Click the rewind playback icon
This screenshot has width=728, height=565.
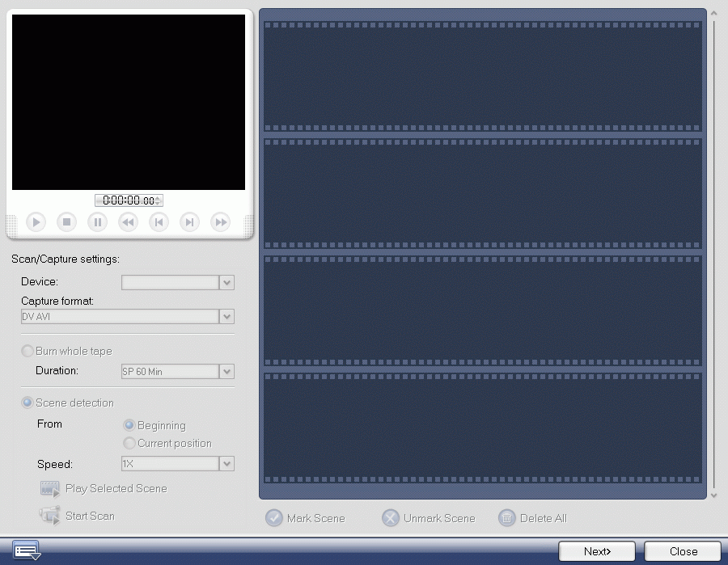pos(127,221)
